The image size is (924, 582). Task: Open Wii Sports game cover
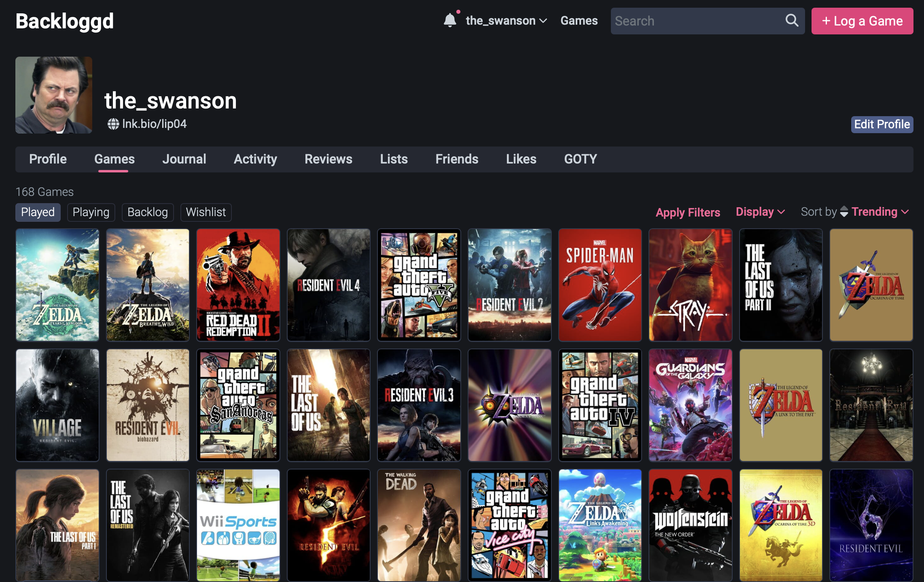click(238, 525)
